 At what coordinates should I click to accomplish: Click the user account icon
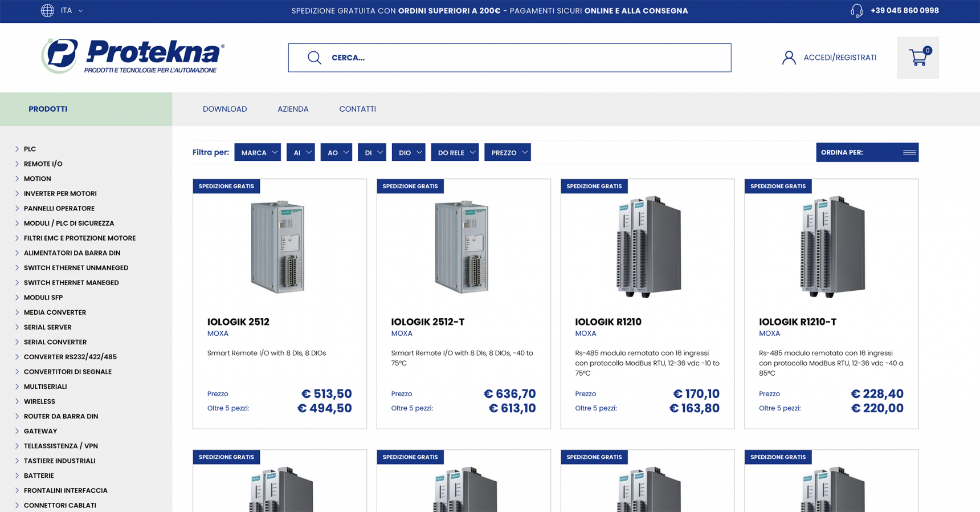[x=789, y=58]
